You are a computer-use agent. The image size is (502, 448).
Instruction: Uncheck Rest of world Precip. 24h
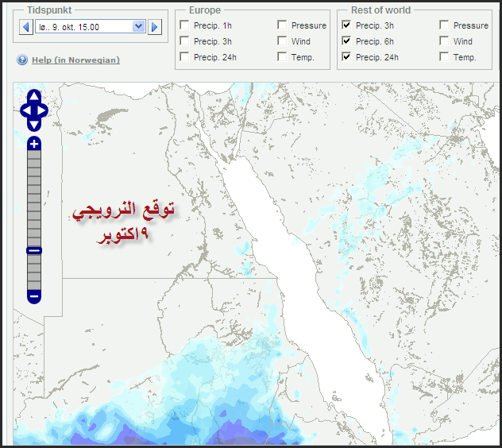point(346,57)
